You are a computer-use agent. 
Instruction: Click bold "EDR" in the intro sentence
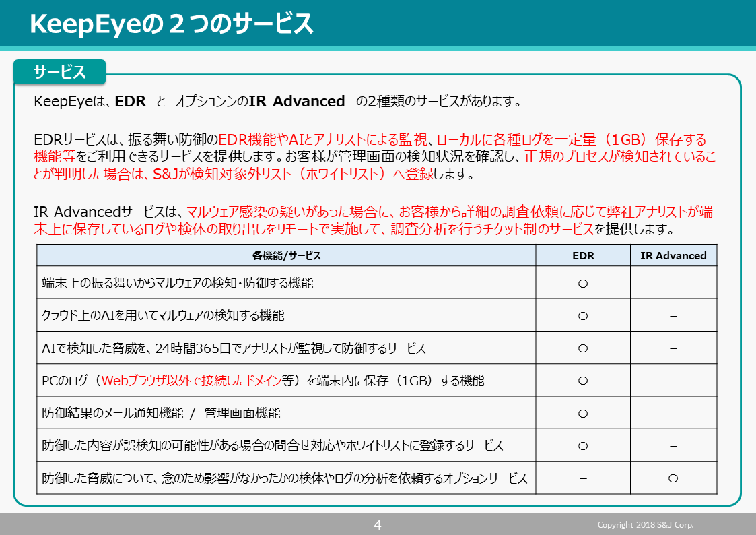click(130, 101)
